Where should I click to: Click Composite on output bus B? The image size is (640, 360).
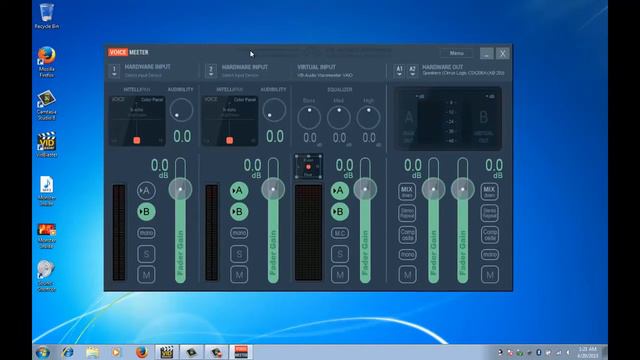pyautogui.click(x=489, y=235)
